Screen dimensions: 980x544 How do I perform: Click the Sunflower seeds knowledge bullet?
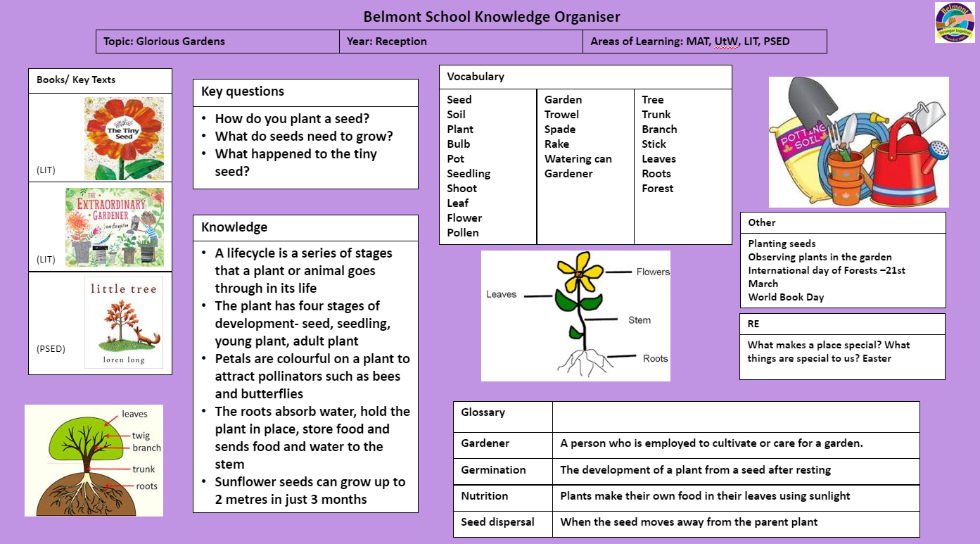(310, 491)
